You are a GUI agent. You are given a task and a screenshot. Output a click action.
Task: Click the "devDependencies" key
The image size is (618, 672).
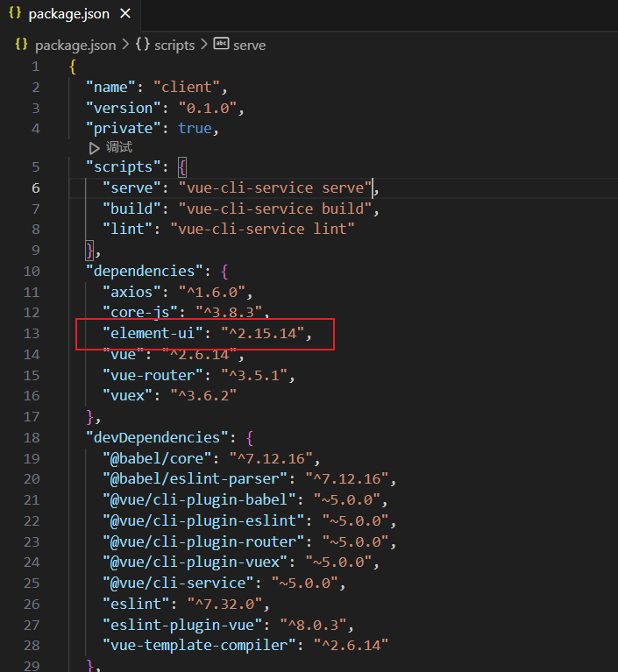click(153, 437)
